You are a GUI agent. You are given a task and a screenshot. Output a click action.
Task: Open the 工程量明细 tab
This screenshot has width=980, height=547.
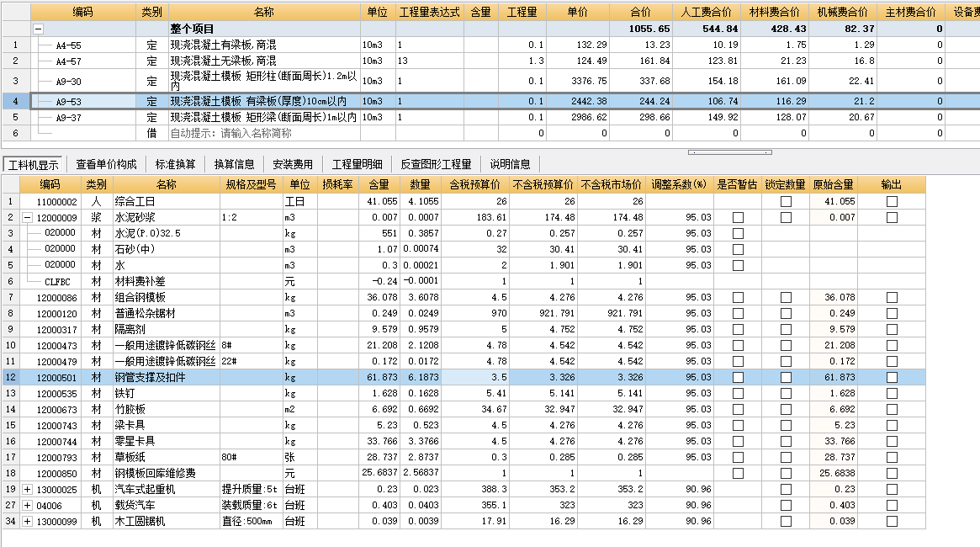[357, 164]
